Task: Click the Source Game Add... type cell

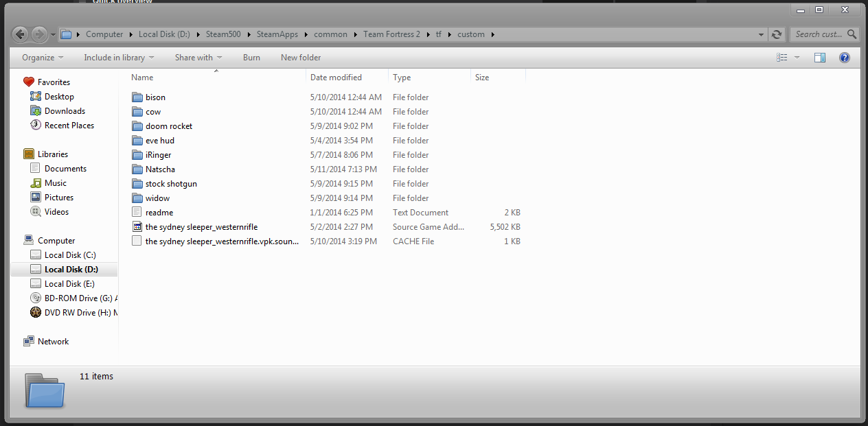Action: 429,227
